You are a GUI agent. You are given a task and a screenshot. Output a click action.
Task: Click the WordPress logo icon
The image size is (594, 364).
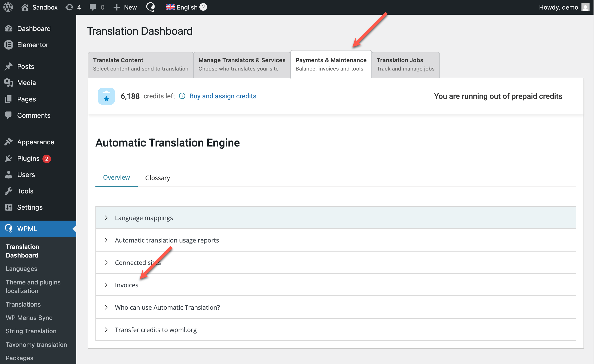(x=8, y=7)
